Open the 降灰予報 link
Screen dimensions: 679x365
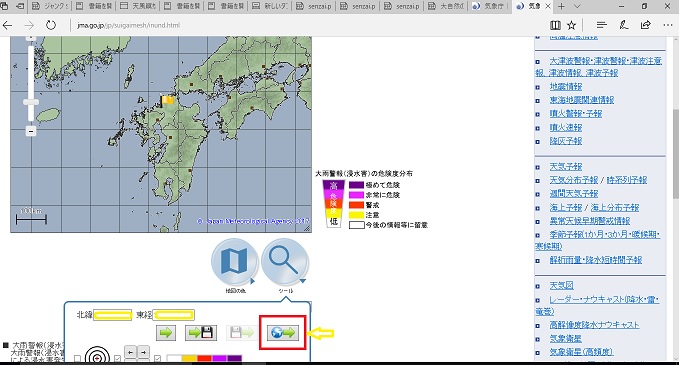566,141
